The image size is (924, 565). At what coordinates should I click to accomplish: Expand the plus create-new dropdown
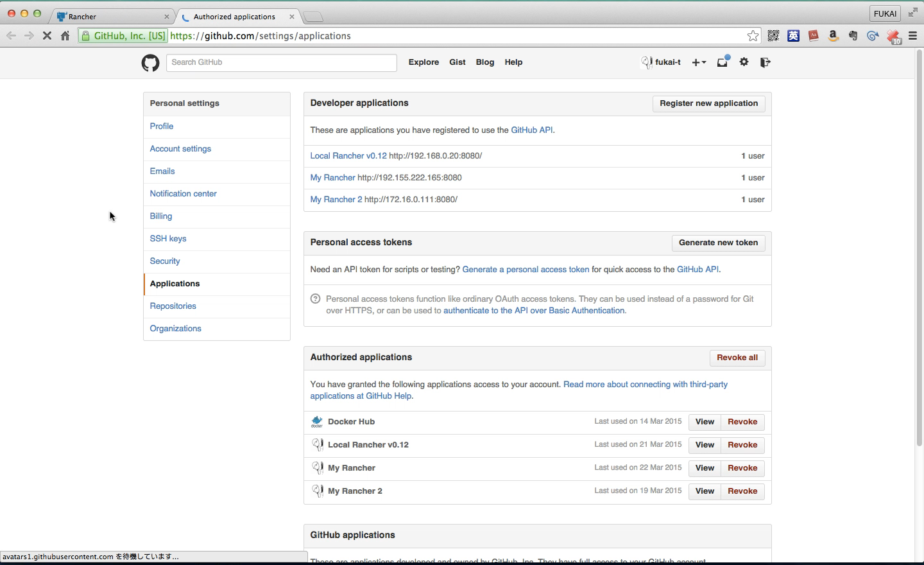(x=699, y=62)
